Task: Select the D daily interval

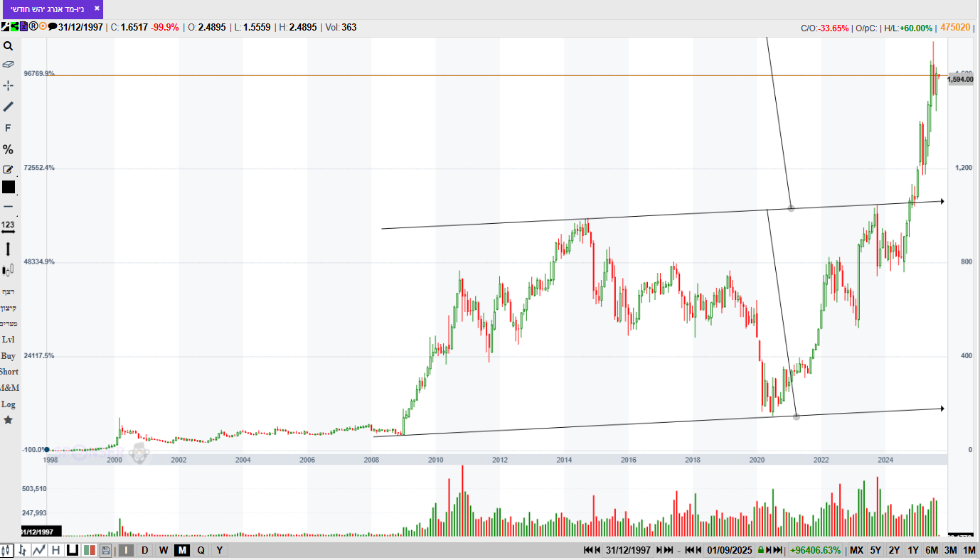Action: (145, 550)
